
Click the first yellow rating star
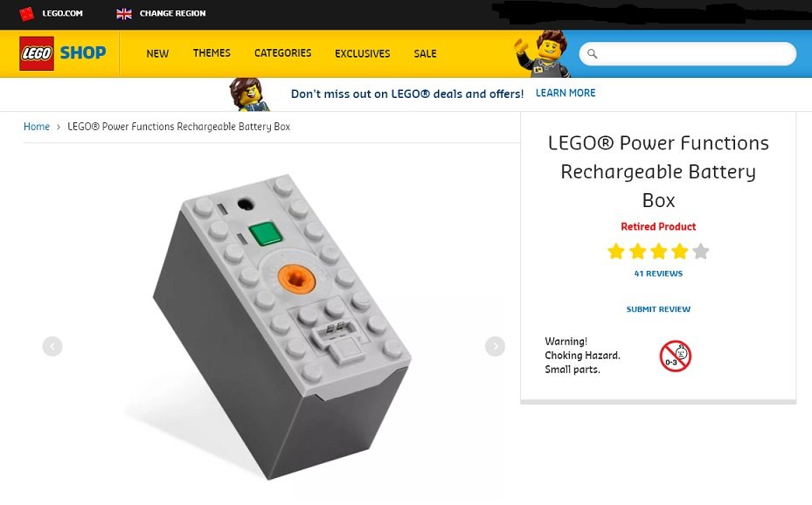click(x=616, y=252)
